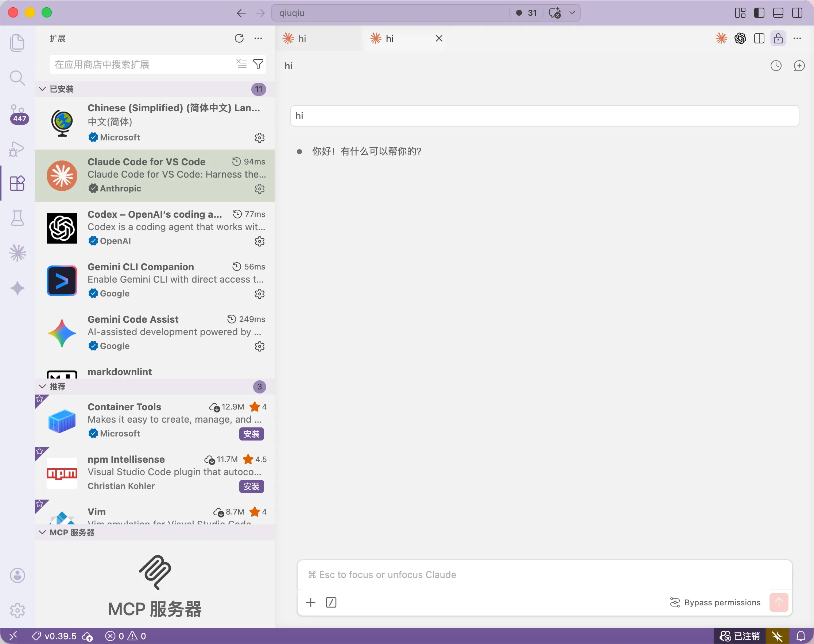Manage Chinese Language Pack gear
This screenshot has width=814, height=644.
point(259,137)
